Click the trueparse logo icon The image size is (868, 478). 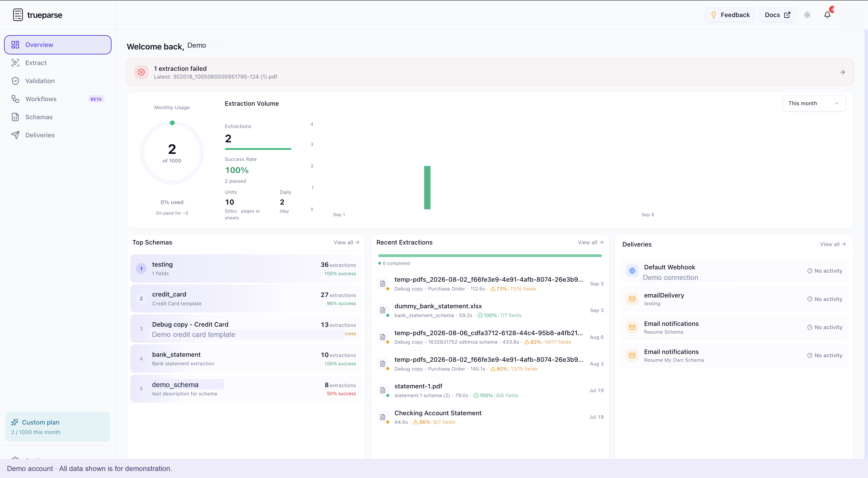point(18,15)
